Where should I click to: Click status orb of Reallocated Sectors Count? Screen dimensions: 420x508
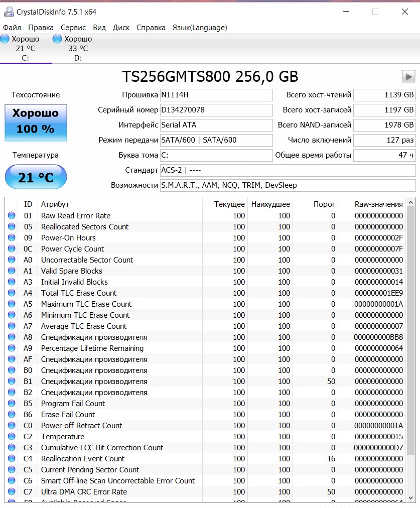pos(12,226)
